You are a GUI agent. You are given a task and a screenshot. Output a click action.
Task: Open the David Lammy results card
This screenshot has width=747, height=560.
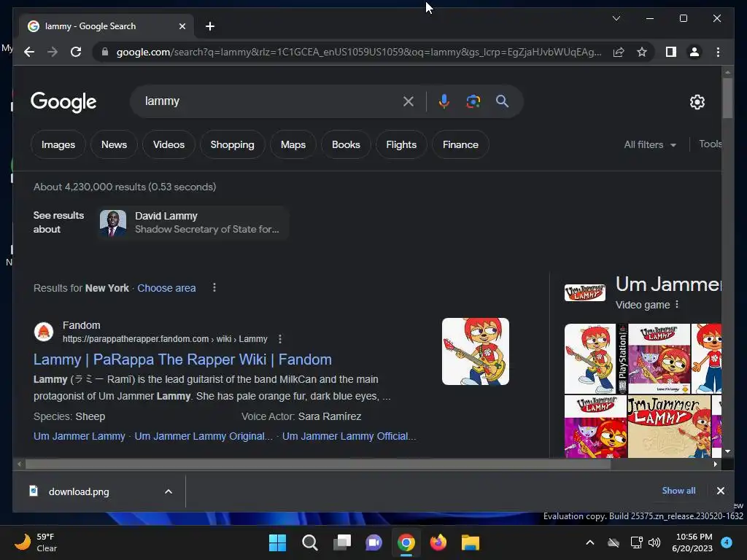[193, 222]
